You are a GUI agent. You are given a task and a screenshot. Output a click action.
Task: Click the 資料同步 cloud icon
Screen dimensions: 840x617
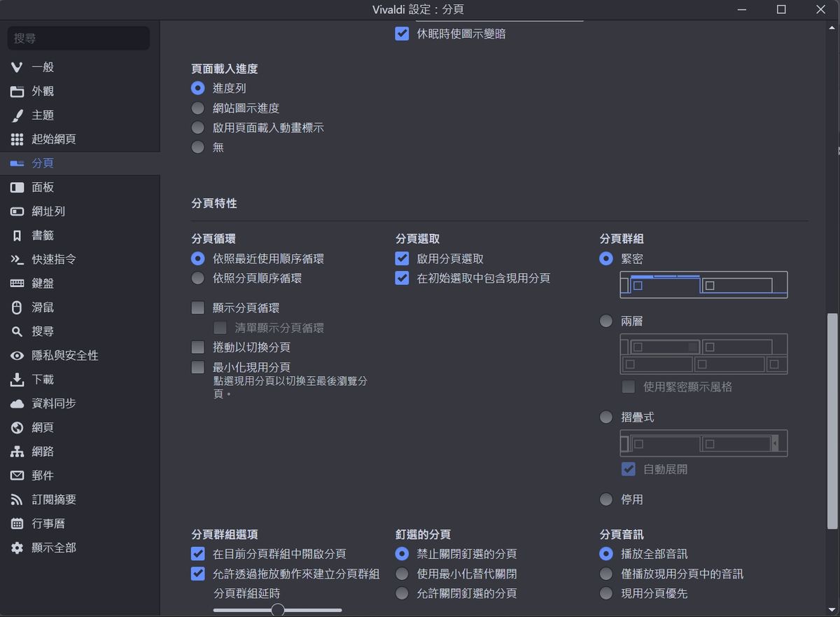(17, 403)
